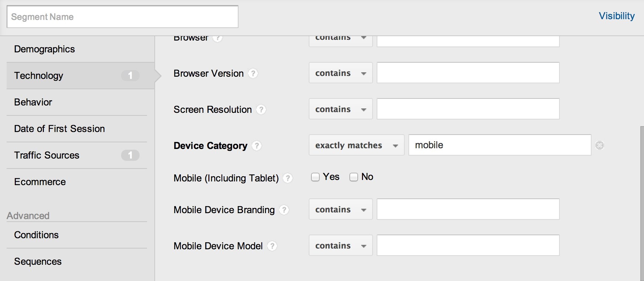Focus the Segment Name text field
Image resolution: width=644 pixels, height=281 pixels.
click(122, 17)
